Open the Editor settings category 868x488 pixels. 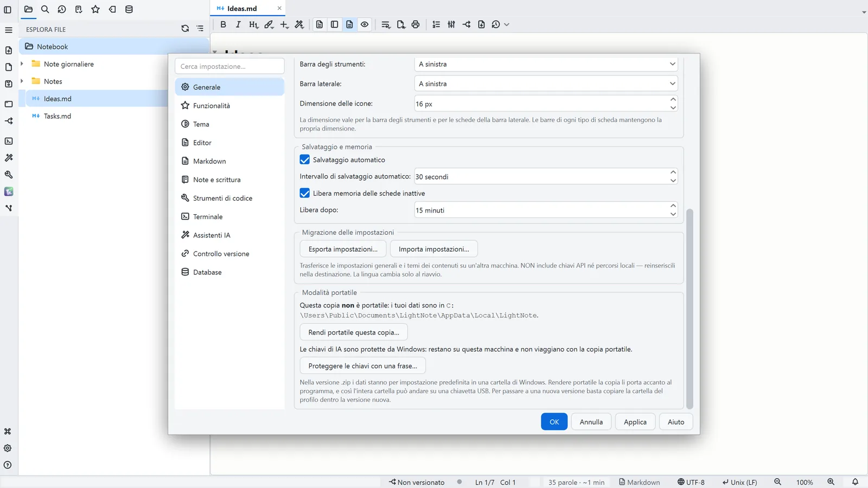click(x=229, y=143)
